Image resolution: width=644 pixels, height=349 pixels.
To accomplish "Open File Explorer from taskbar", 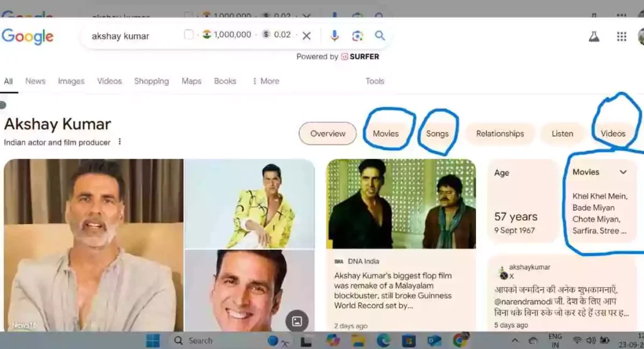I will coord(358,341).
